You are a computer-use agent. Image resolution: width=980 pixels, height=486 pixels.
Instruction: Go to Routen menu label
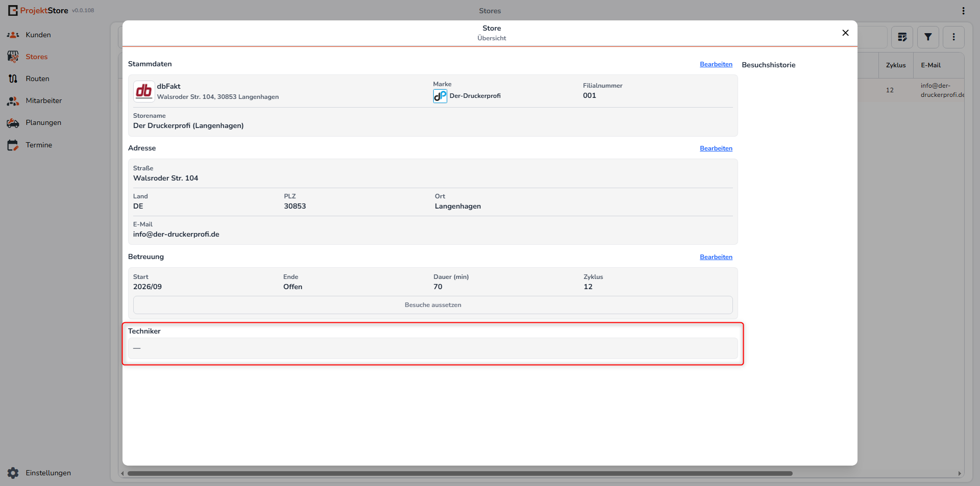pyautogui.click(x=38, y=79)
